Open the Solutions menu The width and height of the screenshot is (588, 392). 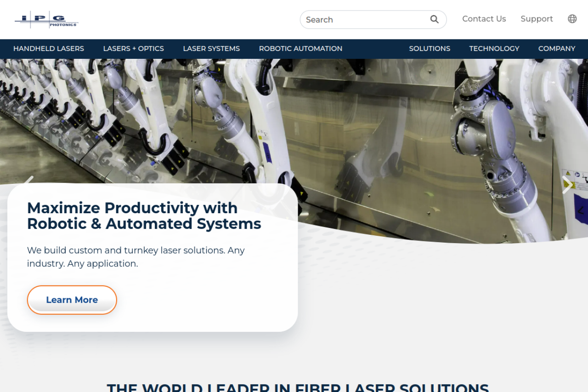(x=430, y=49)
